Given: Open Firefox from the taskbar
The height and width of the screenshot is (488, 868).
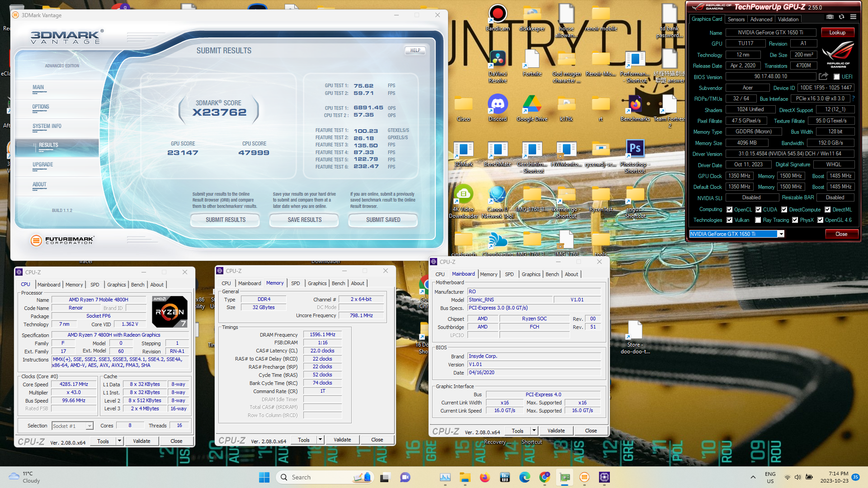Looking at the screenshot, I should pos(485,477).
